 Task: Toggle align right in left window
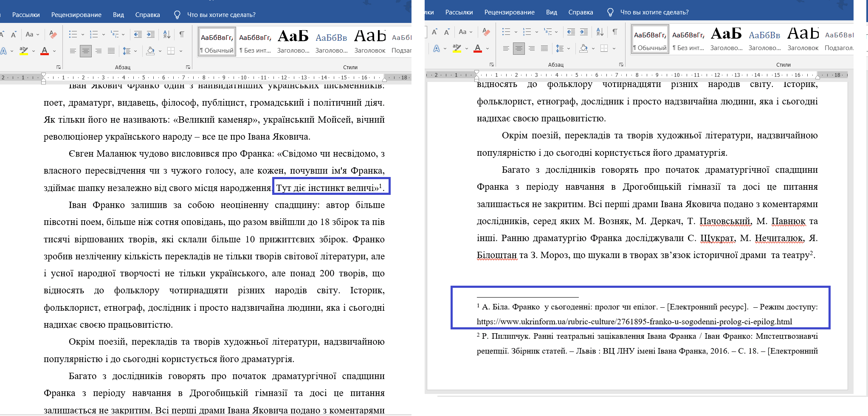coord(99,51)
